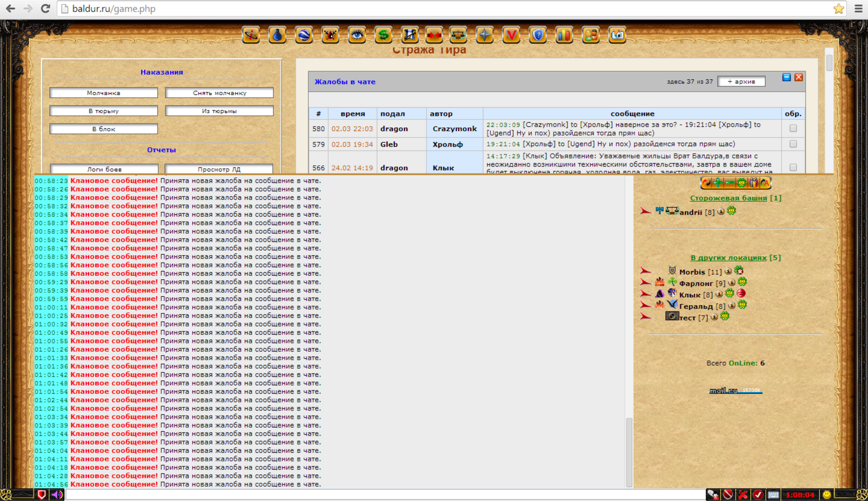Click the 'В тюрьму' button

tap(104, 111)
